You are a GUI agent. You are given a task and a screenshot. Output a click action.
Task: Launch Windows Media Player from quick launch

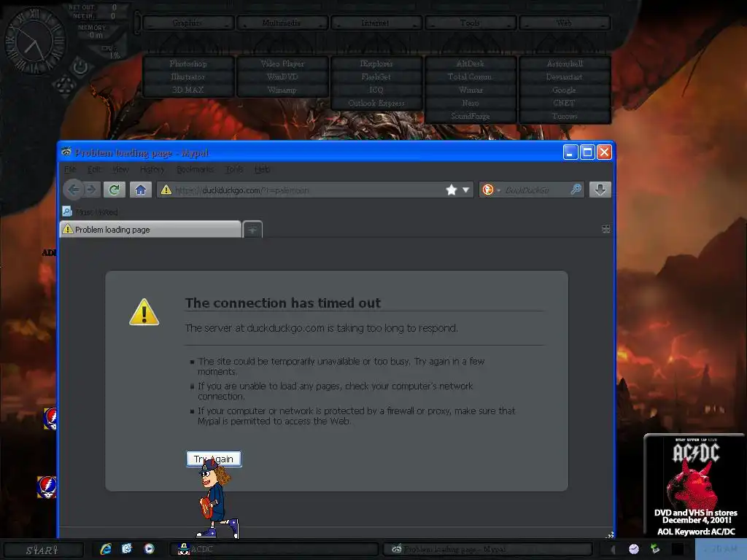point(149,549)
